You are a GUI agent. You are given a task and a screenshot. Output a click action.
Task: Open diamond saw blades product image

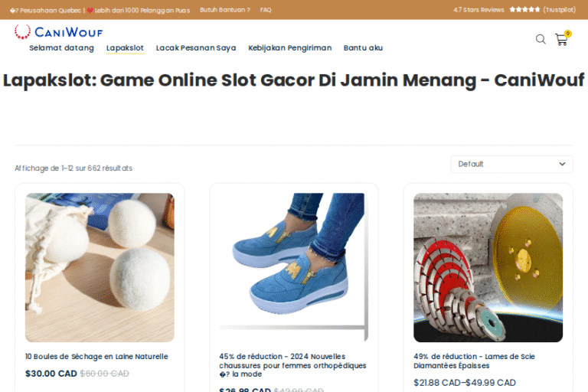coord(488,267)
